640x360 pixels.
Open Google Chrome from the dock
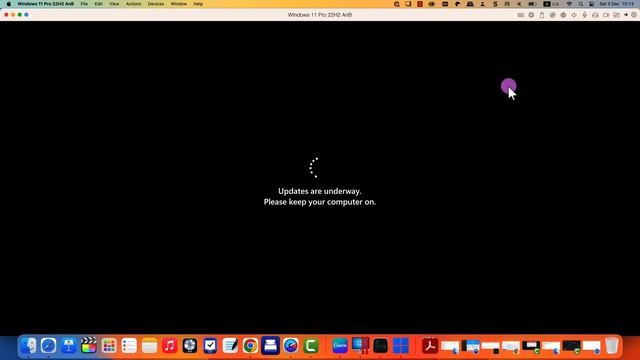[250, 346]
